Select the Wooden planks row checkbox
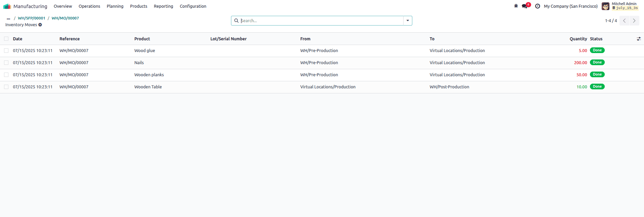This screenshot has width=644, height=217. [x=6, y=75]
